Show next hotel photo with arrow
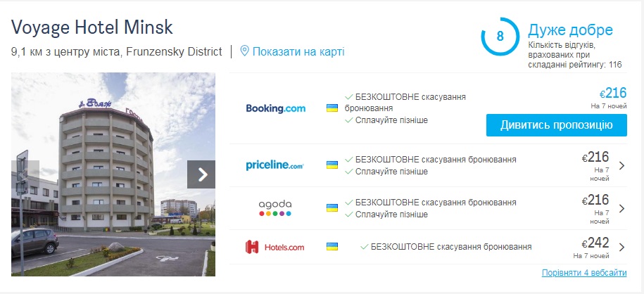The image size is (644, 294). 201,174
